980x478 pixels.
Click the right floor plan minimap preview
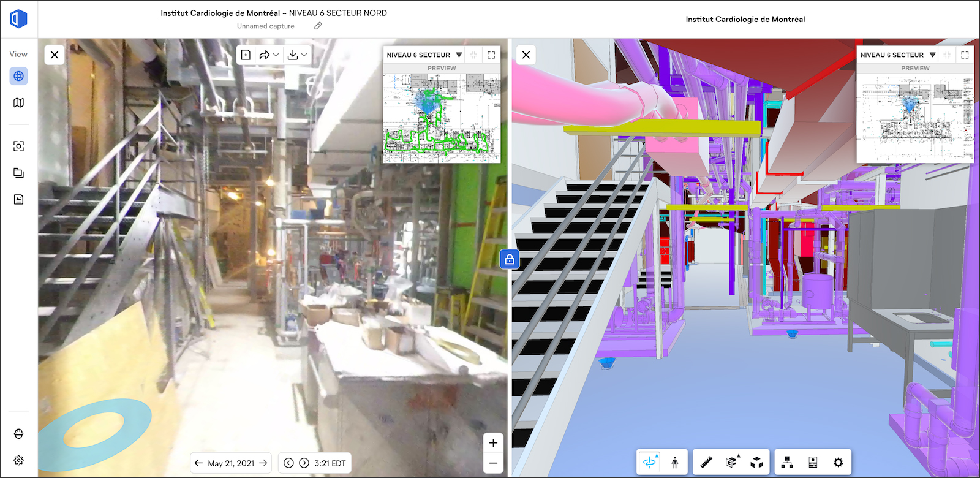click(915, 118)
